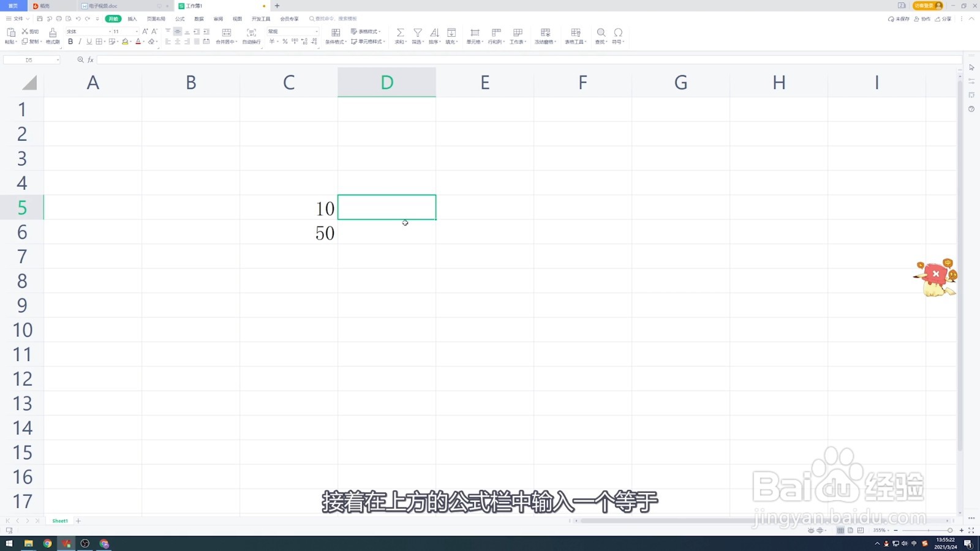Click the increase font size icon
Viewport: 980px width, 551px height.
145,31
